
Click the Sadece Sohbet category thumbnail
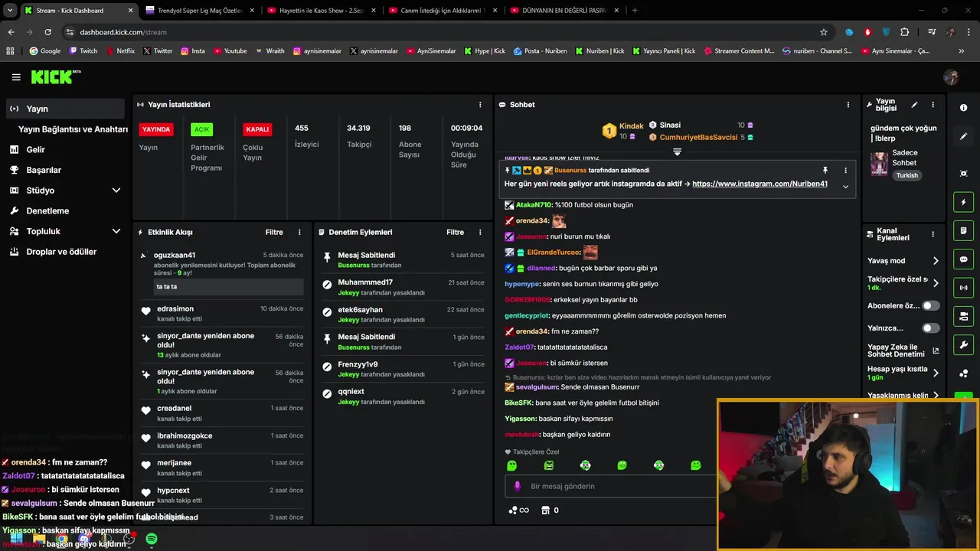(x=880, y=164)
